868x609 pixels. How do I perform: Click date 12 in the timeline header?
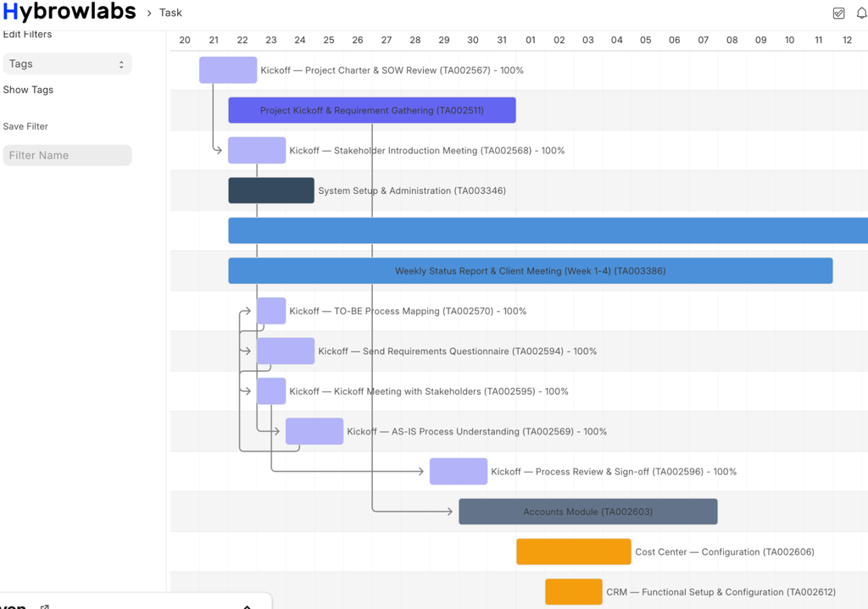tap(847, 40)
